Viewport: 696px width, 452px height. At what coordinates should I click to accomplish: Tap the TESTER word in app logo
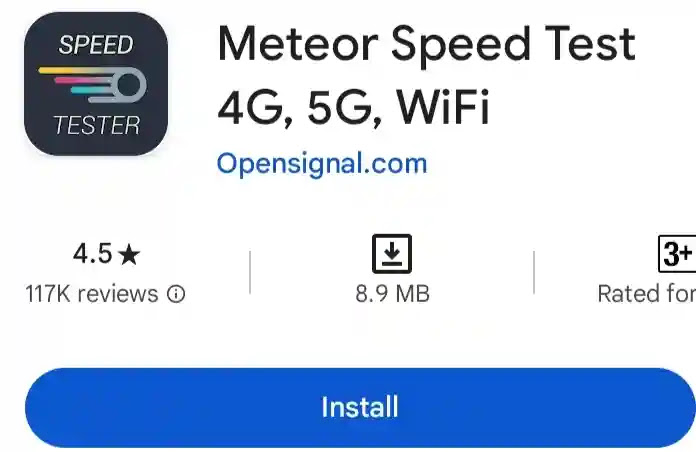96,125
